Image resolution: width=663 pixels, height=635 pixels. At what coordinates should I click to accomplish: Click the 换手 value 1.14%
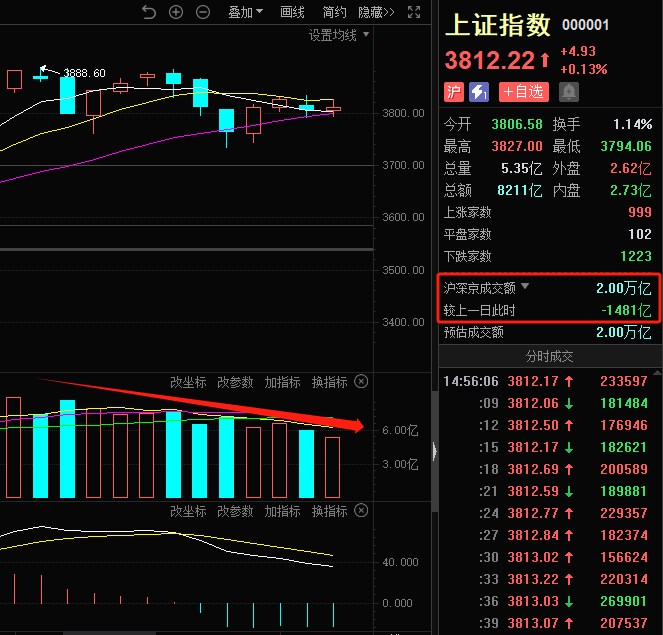point(633,124)
